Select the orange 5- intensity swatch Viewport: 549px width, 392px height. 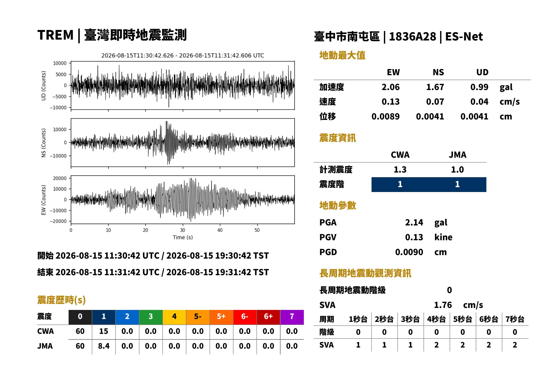coord(198,317)
